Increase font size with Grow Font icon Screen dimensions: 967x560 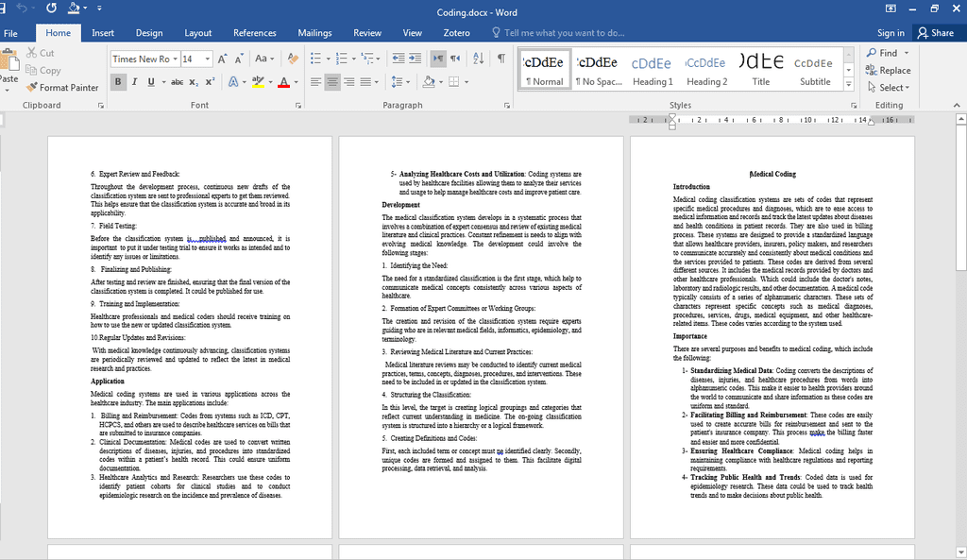(222, 59)
